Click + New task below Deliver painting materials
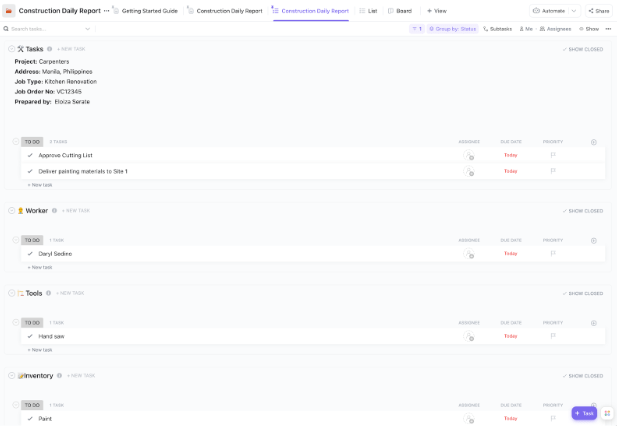 click(40, 185)
